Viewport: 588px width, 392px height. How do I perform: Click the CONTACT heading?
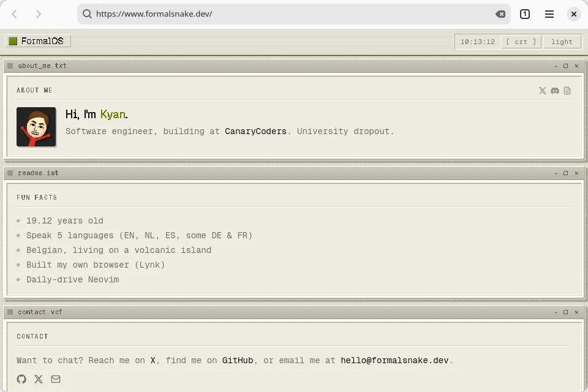tap(32, 336)
